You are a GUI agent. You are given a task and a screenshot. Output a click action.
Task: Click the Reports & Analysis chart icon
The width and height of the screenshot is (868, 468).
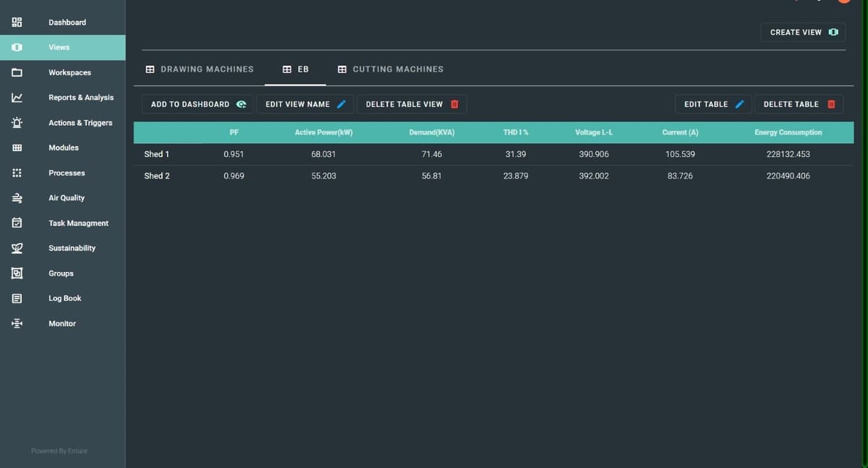click(x=17, y=98)
